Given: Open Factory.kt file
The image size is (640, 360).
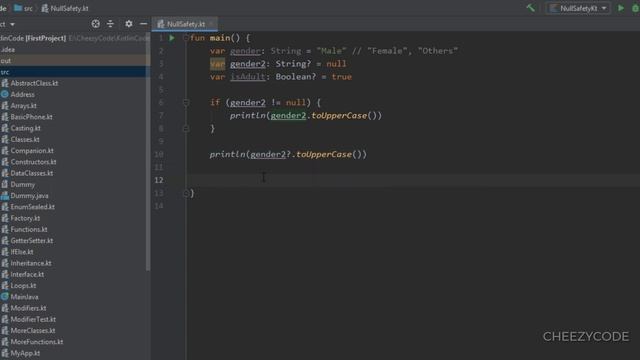Looking at the screenshot, I should tap(25, 218).
